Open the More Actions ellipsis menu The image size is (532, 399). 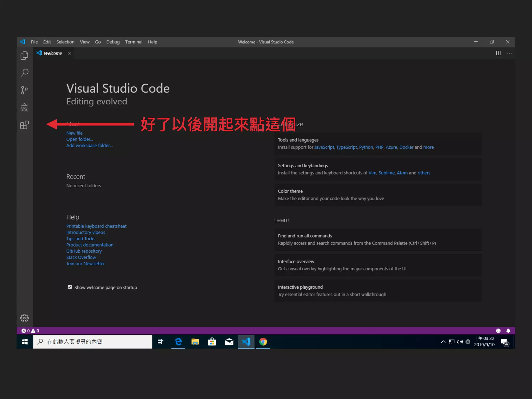click(509, 53)
